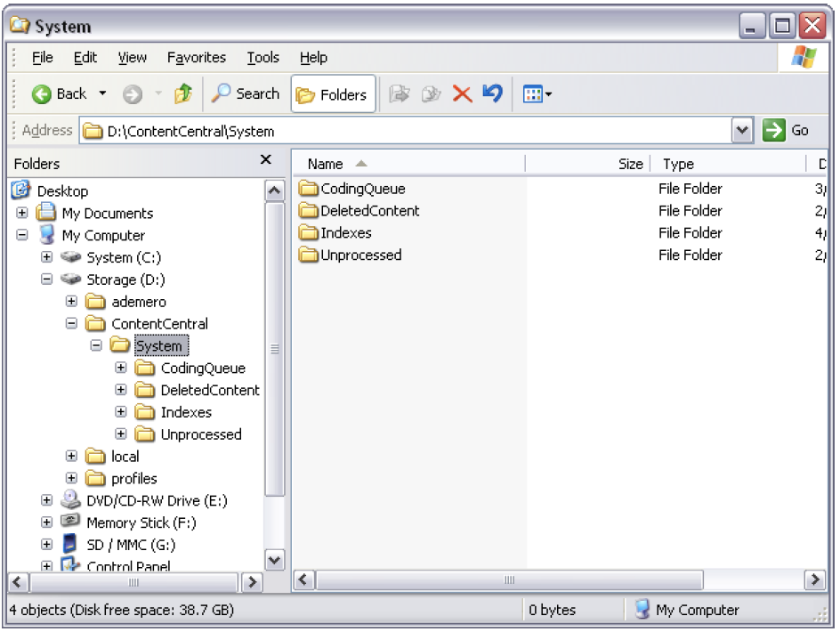
Task: Click the Size column header
Action: (x=629, y=164)
